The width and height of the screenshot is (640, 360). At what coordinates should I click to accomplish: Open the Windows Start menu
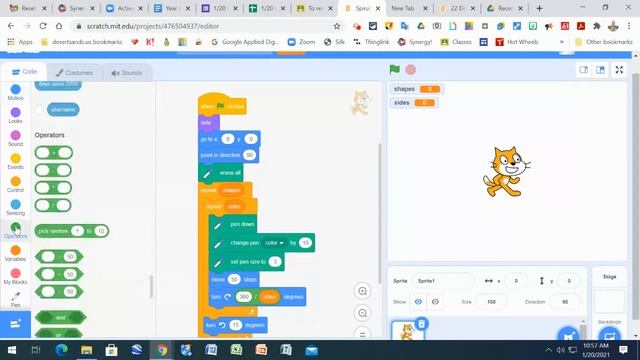11,350
